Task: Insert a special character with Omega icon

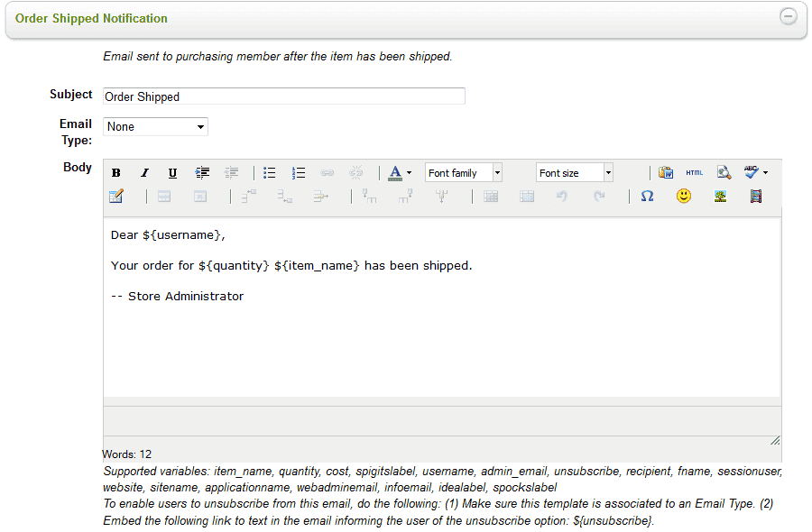Action: [x=647, y=196]
